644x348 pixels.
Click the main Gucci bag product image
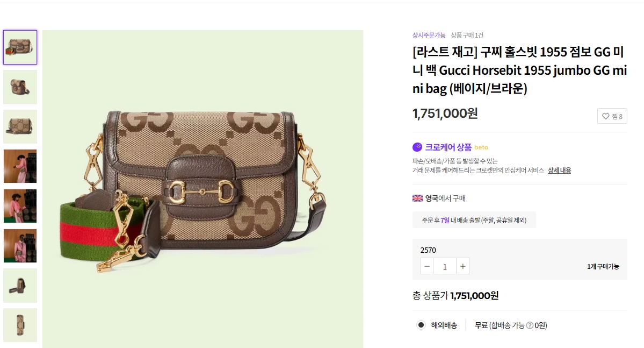point(202,189)
